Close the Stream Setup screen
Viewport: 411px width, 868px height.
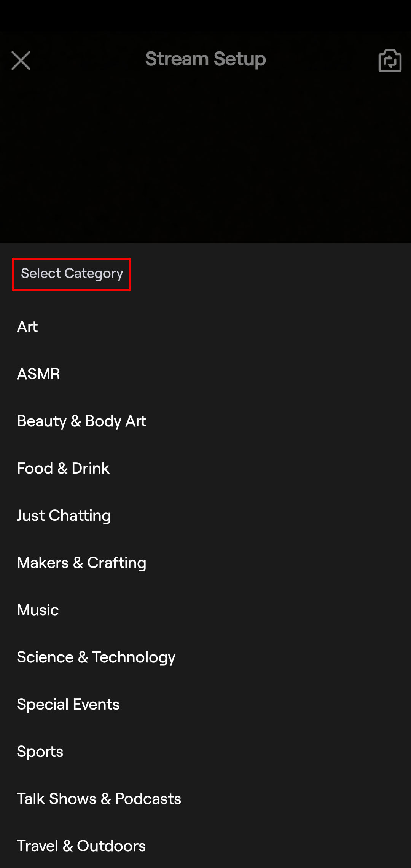[x=21, y=61]
